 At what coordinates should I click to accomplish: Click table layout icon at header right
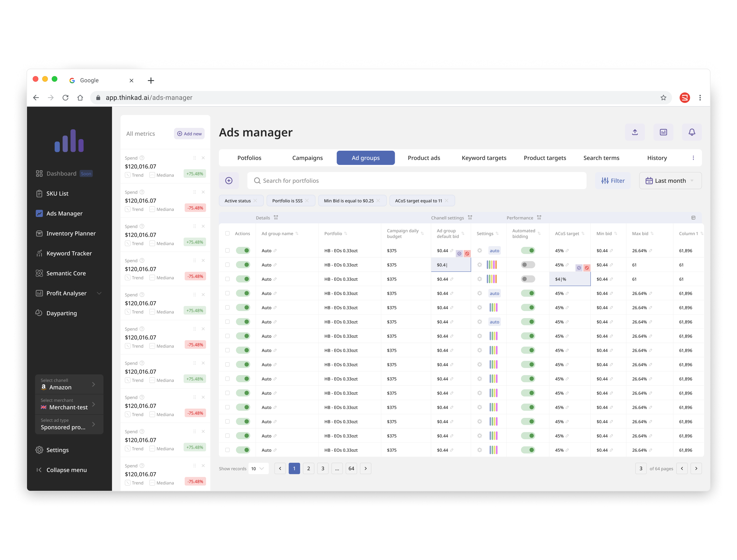693,218
